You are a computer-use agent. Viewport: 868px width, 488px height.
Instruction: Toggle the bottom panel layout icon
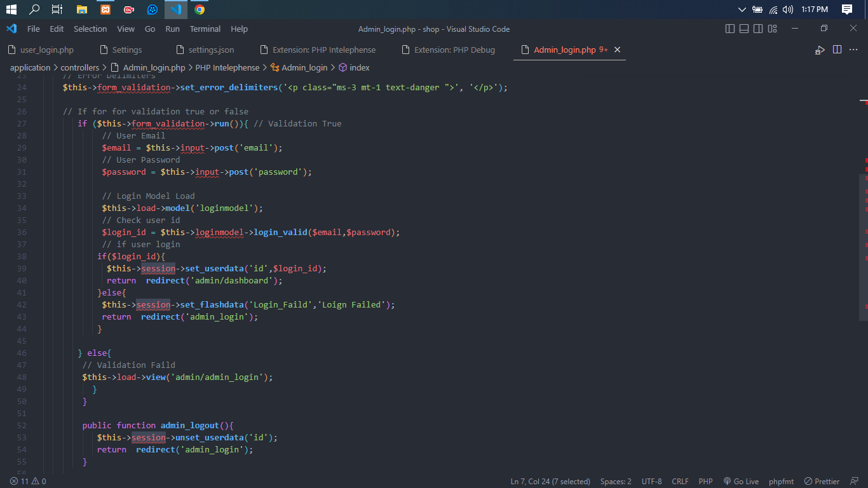(x=743, y=29)
